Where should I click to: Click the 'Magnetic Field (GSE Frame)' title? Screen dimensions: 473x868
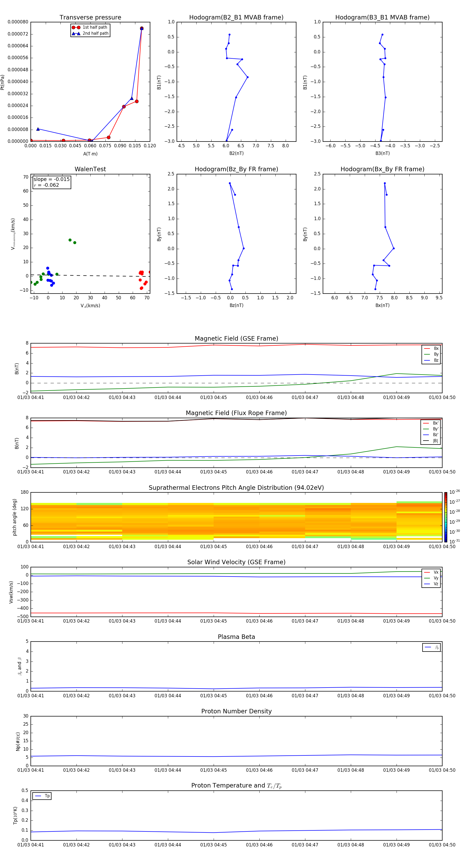[x=236, y=339]
